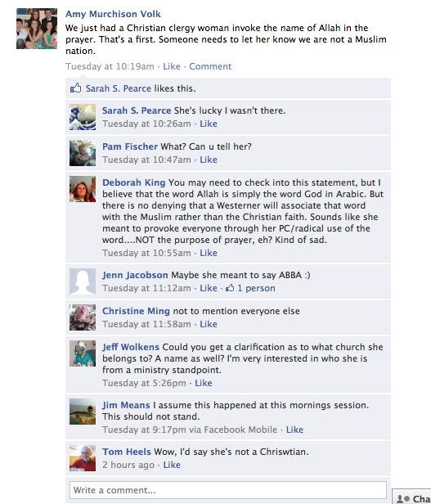Click the thumbs-up icon next to 1 person
The width and height of the screenshot is (431, 504).
click(230, 288)
